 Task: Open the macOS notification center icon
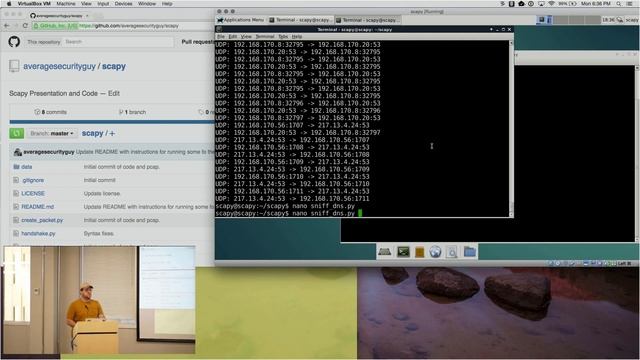pos(630,4)
